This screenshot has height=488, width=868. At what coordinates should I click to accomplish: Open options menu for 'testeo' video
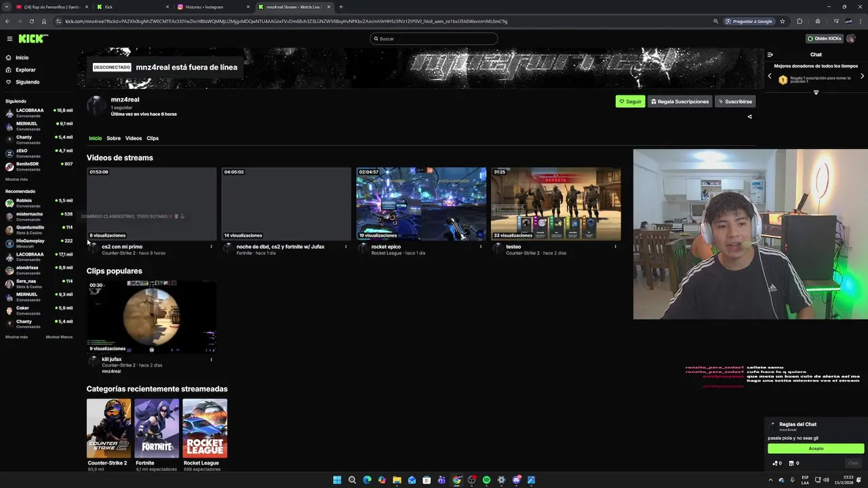point(616,247)
